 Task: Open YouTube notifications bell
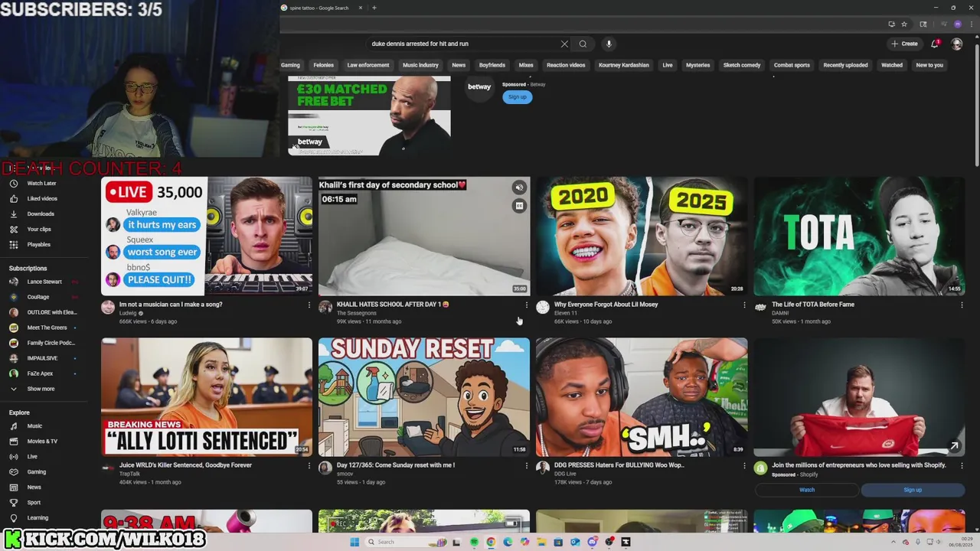point(935,44)
